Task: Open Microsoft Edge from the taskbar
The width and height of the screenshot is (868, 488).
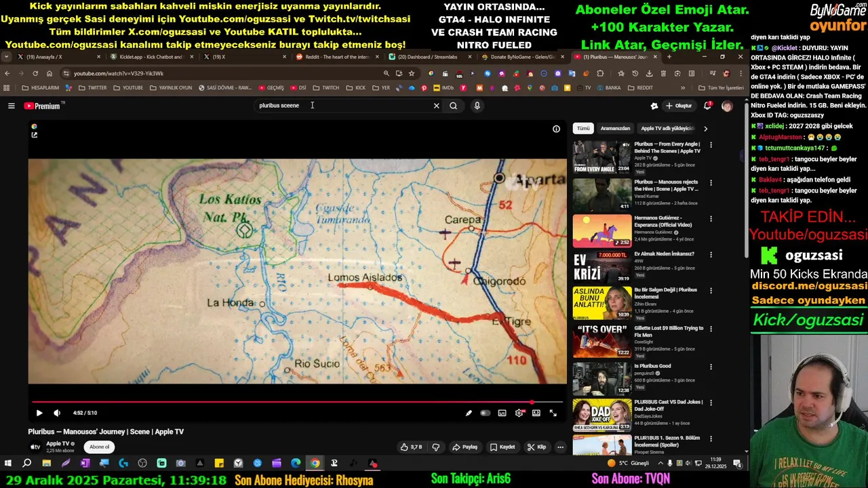Action: [x=296, y=464]
